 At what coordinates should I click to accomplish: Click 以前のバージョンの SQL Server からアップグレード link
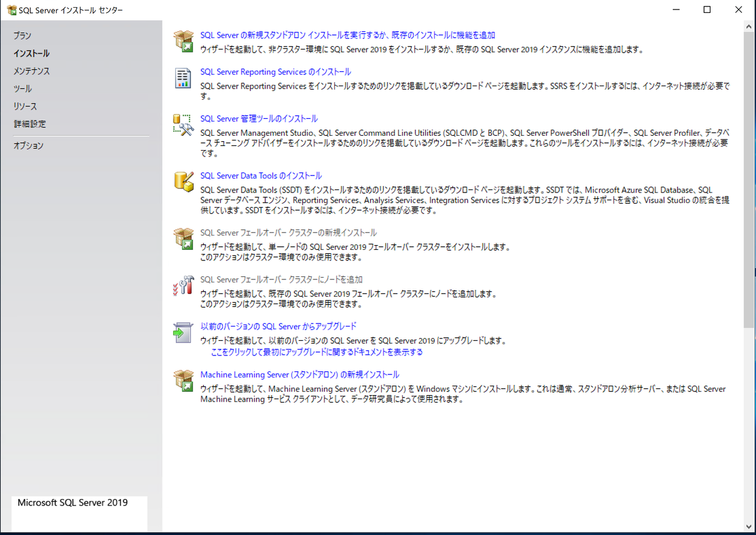(278, 327)
